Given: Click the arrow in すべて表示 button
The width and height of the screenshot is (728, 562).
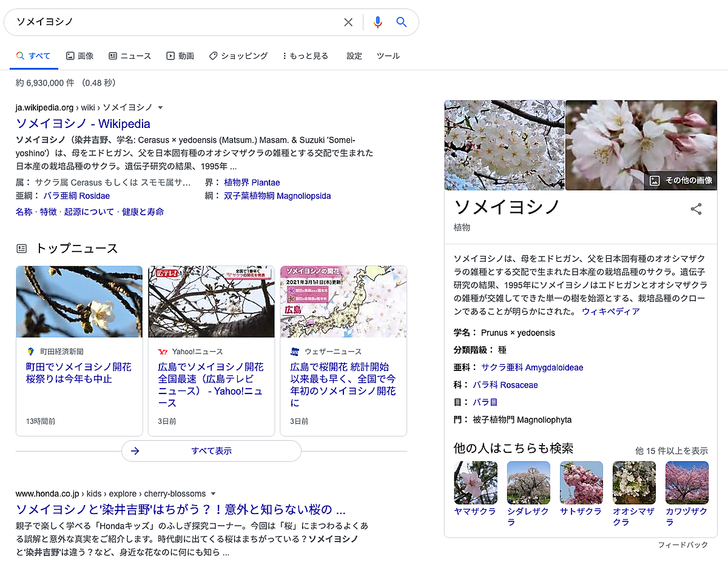Looking at the screenshot, I should (135, 451).
